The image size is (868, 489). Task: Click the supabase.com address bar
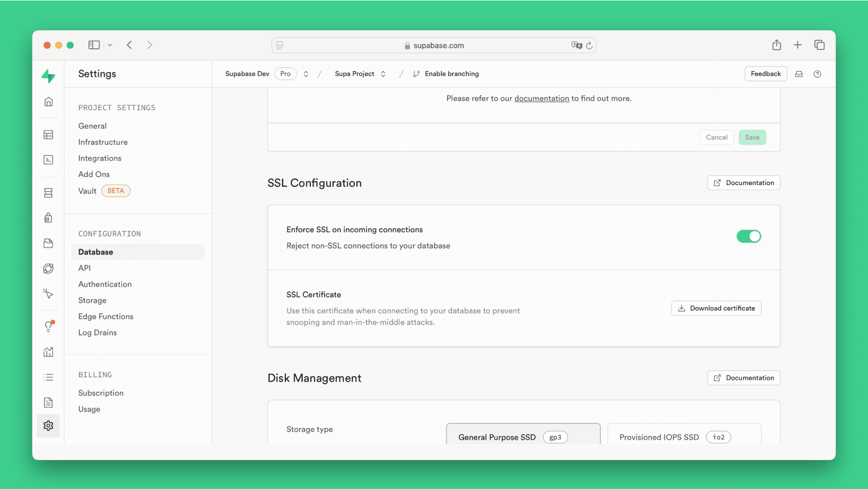tap(434, 45)
